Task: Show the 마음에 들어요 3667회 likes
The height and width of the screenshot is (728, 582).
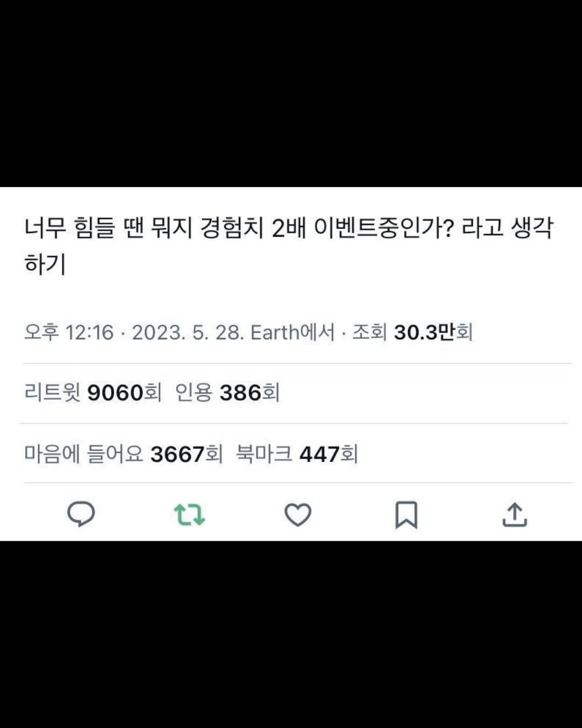Action: (123, 454)
